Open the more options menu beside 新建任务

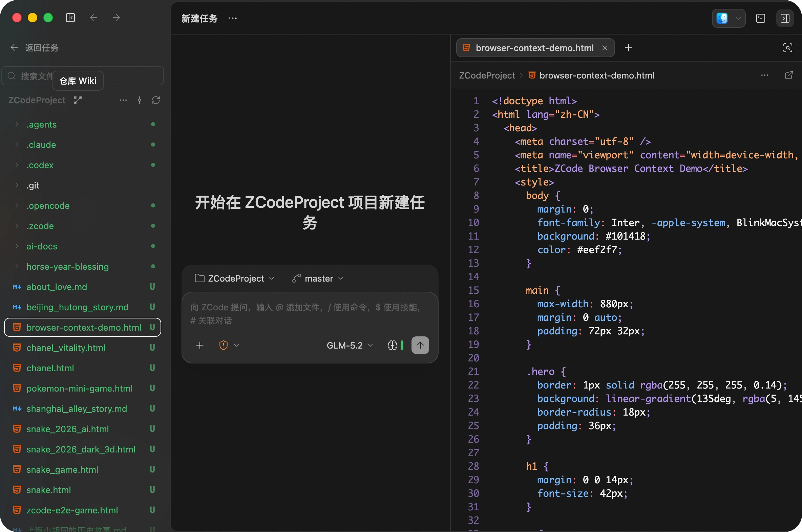(x=233, y=18)
